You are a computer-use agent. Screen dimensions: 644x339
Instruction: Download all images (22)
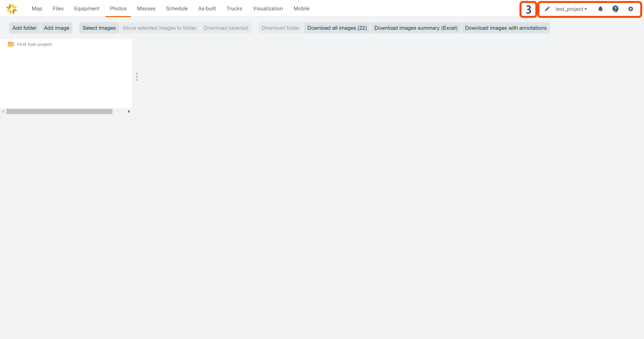pos(337,28)
